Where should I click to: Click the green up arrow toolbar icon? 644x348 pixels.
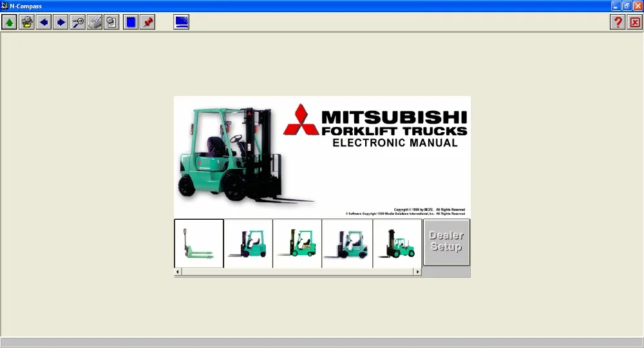9,22
